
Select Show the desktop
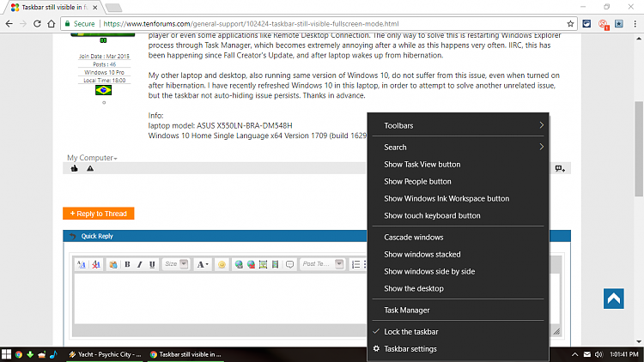[x=458, y=288]
